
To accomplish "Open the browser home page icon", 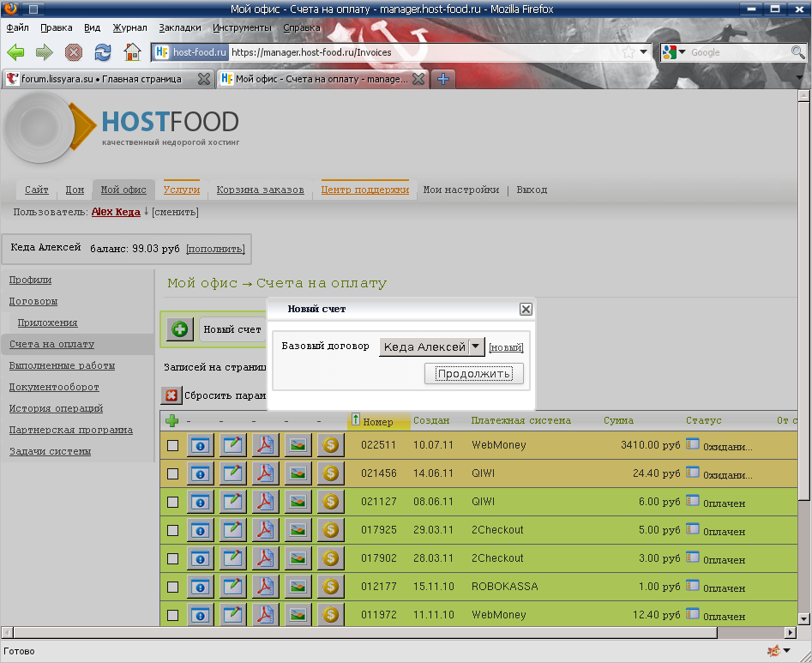I will click(132, 51).
